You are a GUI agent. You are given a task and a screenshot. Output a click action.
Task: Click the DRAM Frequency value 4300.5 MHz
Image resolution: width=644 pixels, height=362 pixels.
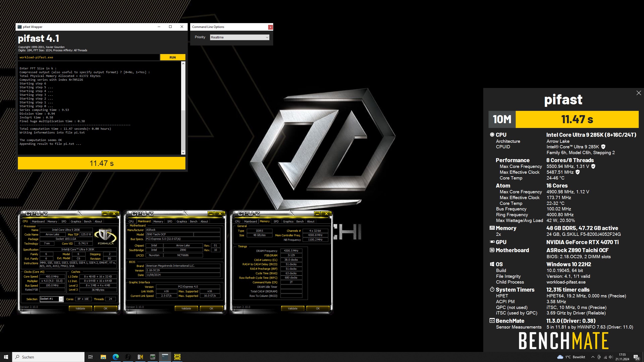[x=291, y=251]
